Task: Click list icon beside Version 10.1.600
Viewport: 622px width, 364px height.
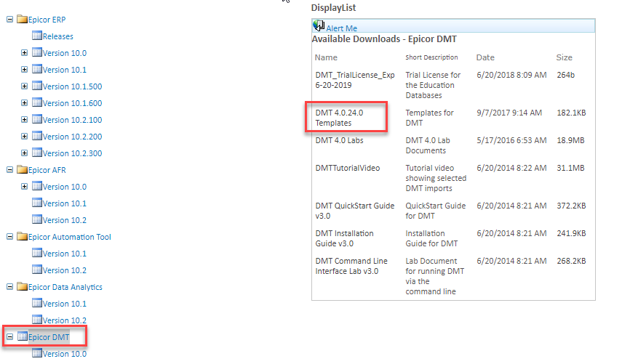Action: tap(37, 102)
